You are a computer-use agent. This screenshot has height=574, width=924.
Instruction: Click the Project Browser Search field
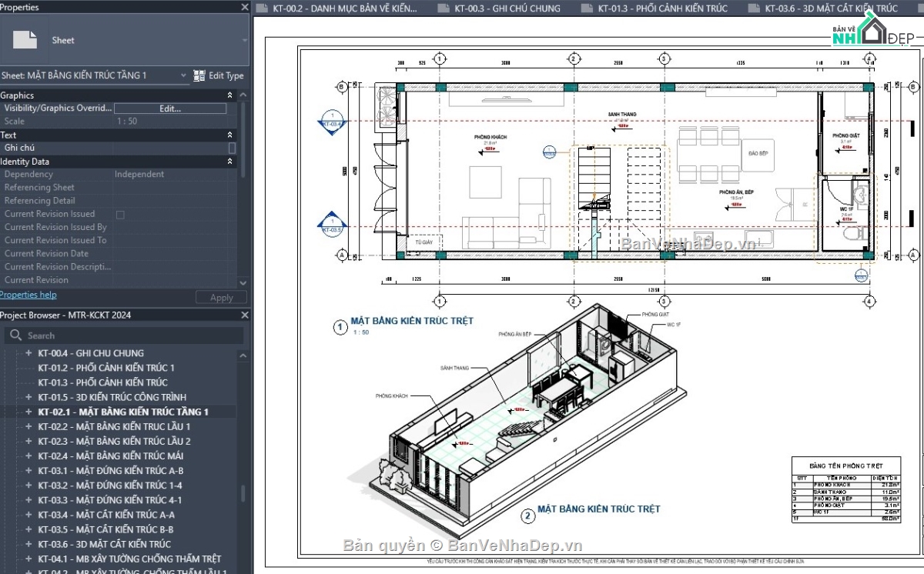click(125, 335)
